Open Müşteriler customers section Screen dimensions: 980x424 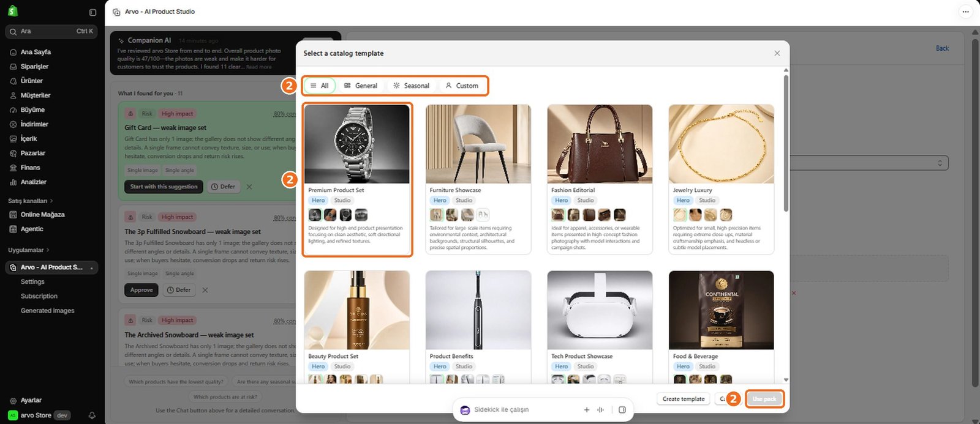point(36,95)
